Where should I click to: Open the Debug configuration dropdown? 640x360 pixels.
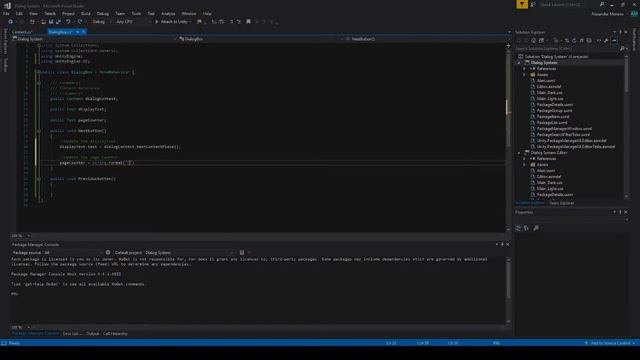pos(101,22)
